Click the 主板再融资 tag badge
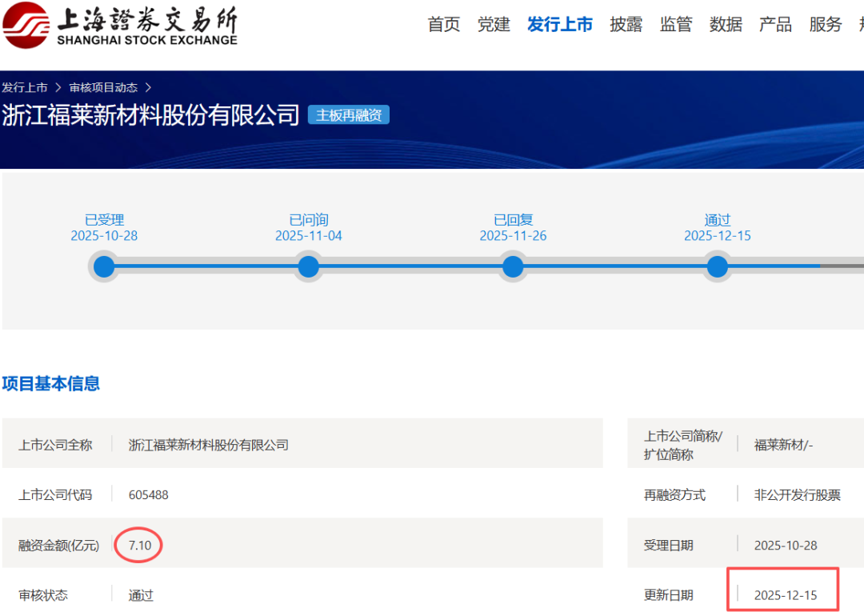This screenshot has width=864, height=616. tap(348, 115)
